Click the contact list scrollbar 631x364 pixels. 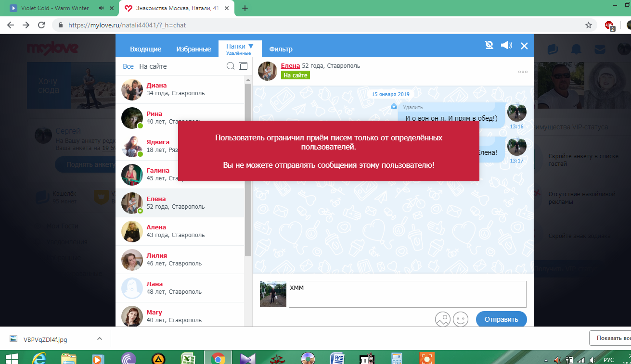(248, 168)
